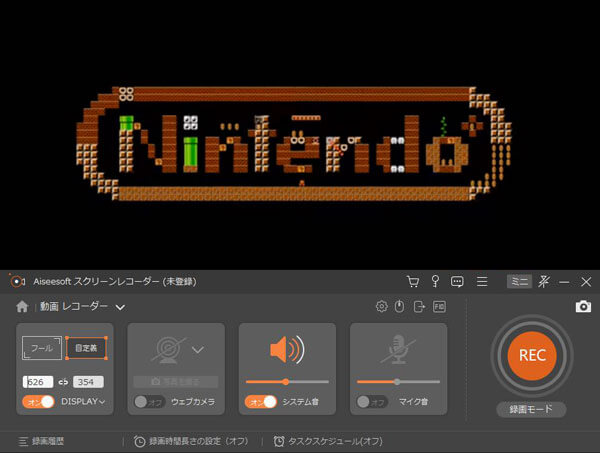This screenshot has width=600, height=453.
Task: Click the disabled webcam photo capture button
Action: pos(176,381)
